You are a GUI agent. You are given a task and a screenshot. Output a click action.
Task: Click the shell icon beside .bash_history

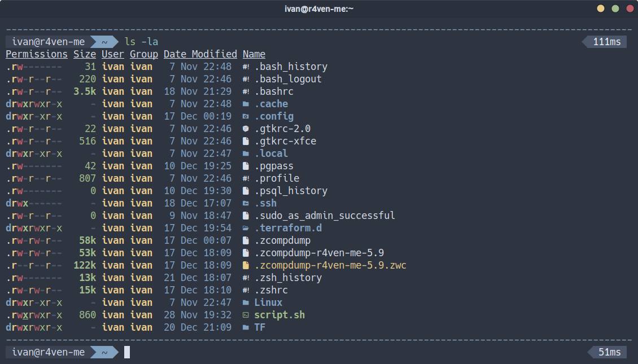[246, 67]
